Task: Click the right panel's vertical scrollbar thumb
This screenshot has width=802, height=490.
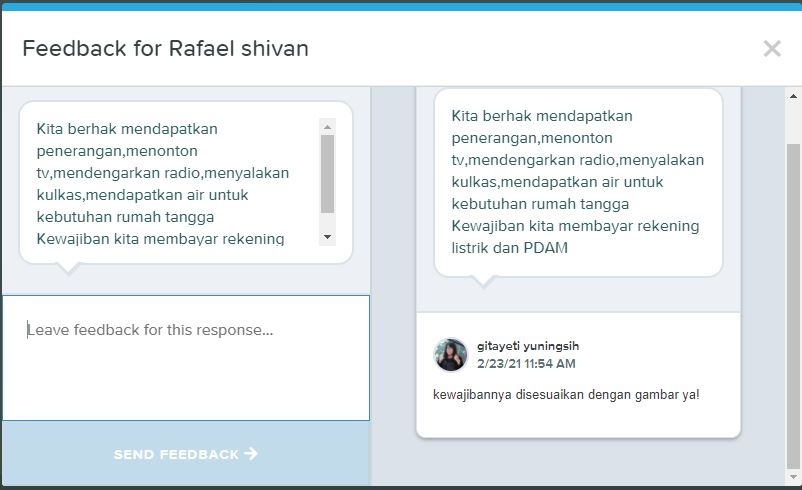Action: coord(793,306)
